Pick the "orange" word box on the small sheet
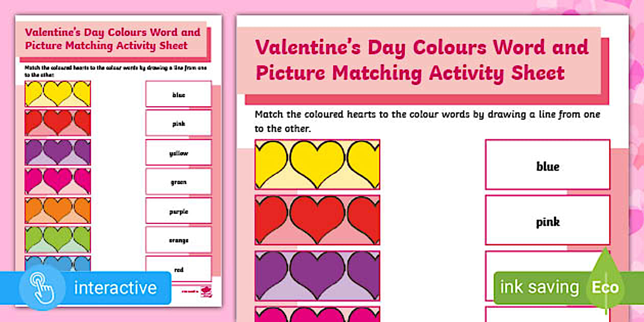Image resolution: width=644 pixels, height=322 pixels. (x=178, y=240)
